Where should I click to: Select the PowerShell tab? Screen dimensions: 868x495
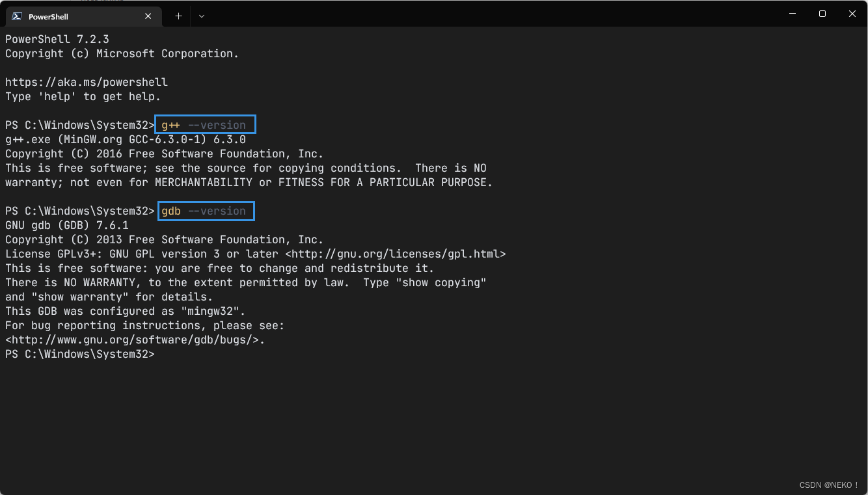coord(83,16)
